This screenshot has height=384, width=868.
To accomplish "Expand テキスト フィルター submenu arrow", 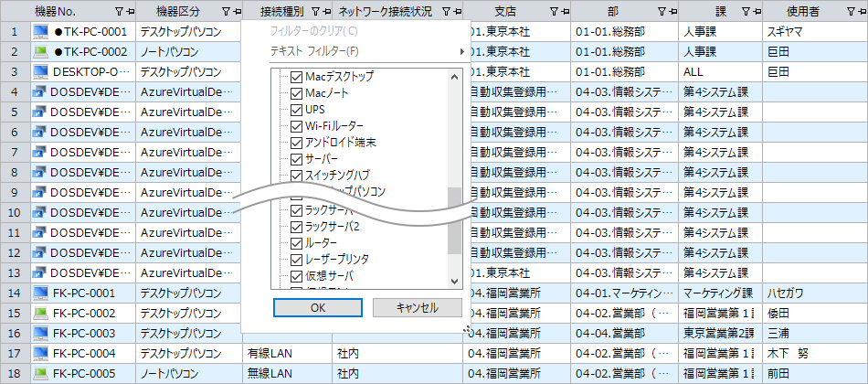I will tap(460, 51).
